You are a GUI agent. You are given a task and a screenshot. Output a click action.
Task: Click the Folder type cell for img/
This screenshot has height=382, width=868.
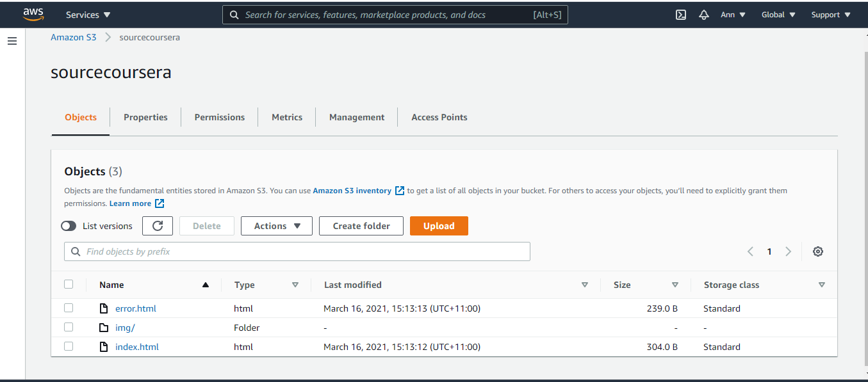pyautogui.click(x=247, y=328)
